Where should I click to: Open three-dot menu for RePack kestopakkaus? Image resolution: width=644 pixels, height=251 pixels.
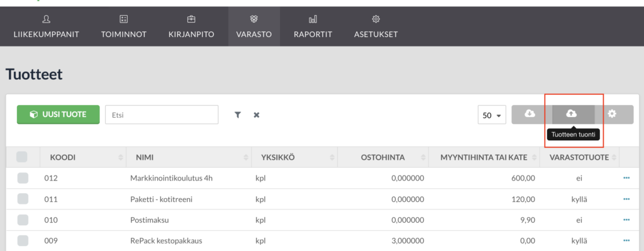coord(626,241)
